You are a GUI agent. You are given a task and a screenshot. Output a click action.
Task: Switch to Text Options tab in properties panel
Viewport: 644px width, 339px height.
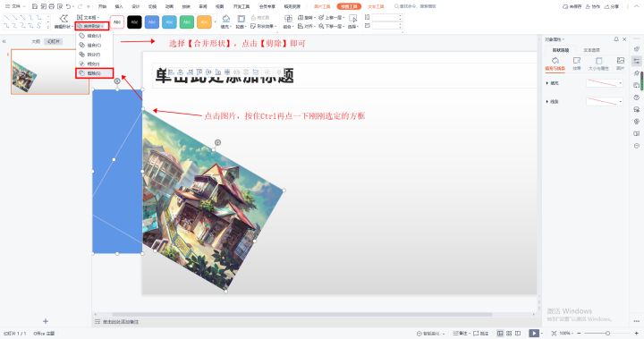592,50
